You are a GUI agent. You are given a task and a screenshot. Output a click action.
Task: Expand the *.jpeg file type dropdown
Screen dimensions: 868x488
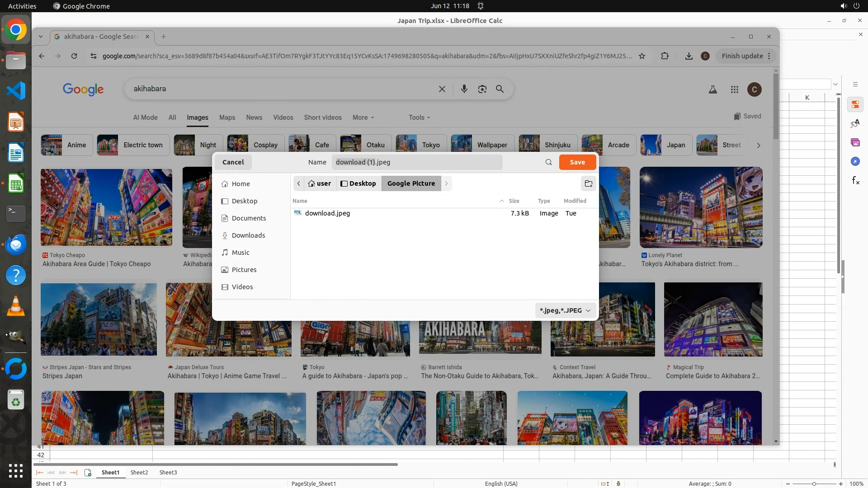click(x=565, y=310)
